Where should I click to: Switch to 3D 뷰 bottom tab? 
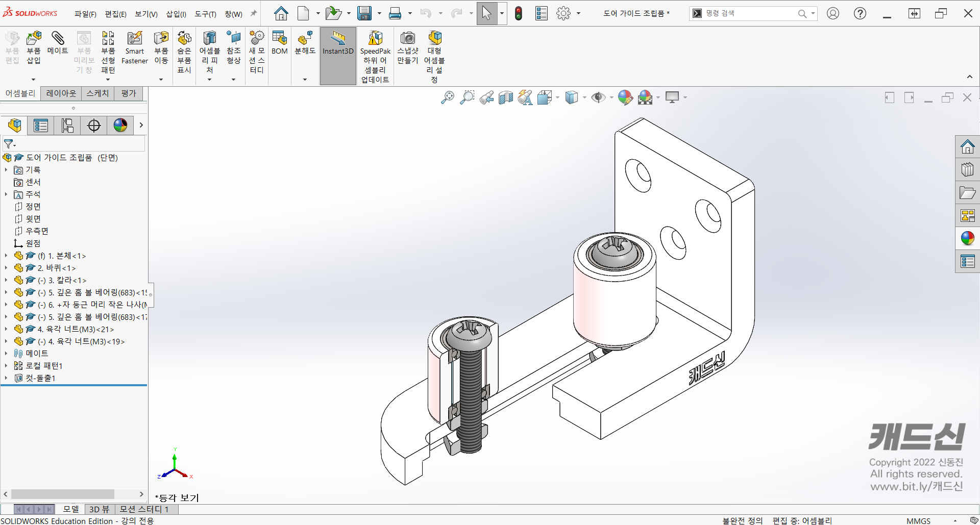point(99,509)
